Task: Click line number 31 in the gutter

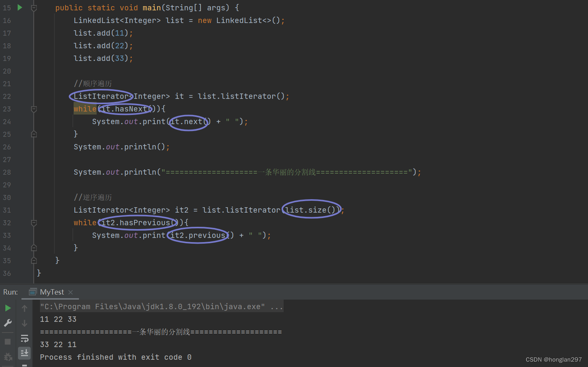Action: (7, 210)
